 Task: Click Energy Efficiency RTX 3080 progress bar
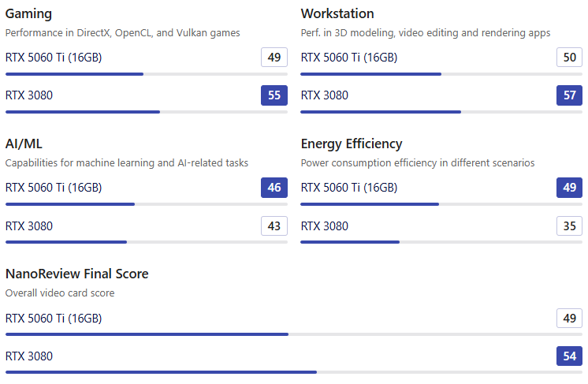click(441, 242)
